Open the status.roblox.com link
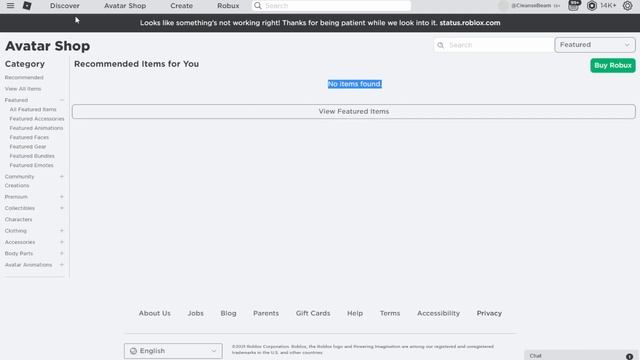The height and width of the screenshot is (360, 640). click(470, 23)
